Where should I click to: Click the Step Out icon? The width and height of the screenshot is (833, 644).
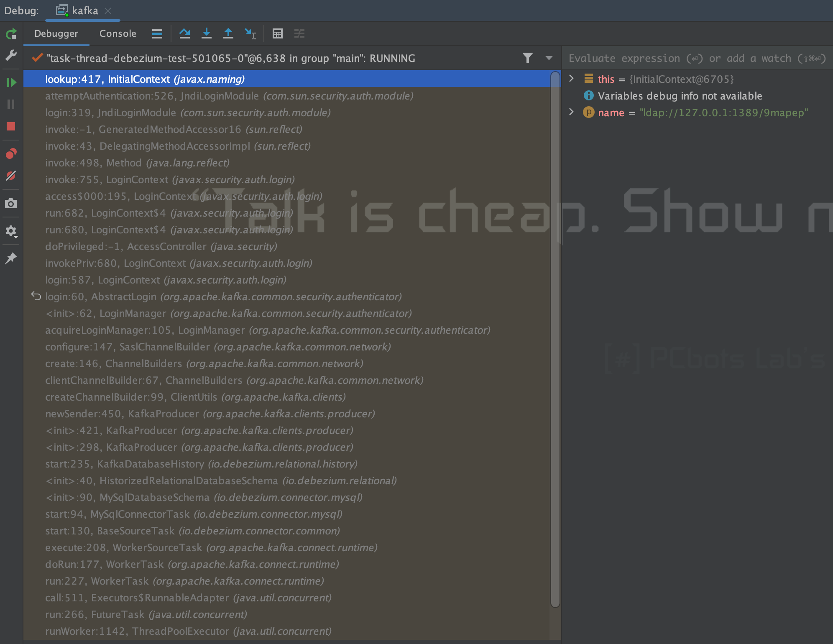coord(228,34)
